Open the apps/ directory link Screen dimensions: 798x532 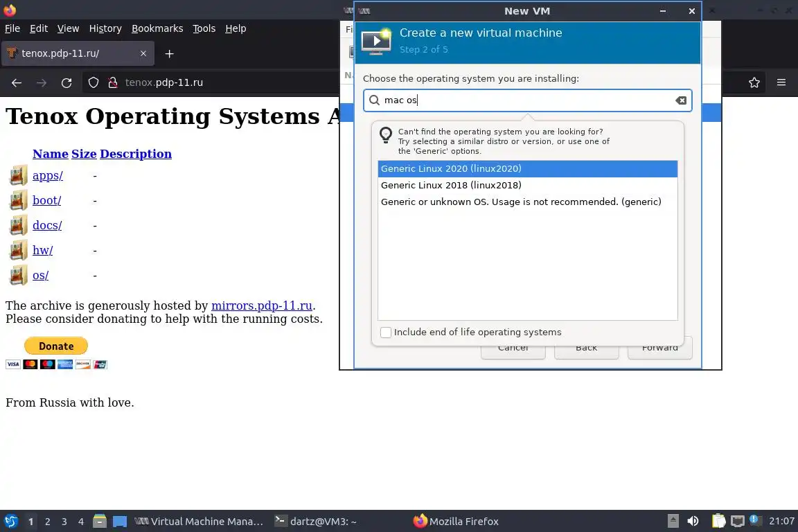[x=48, y=176]
